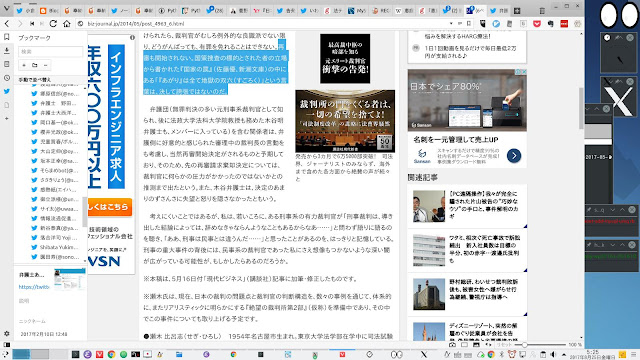The width and height of the screenshot is (640, 360).
Task: Open the Bookmarks panel icon
Action: click(x=7, y=37)
